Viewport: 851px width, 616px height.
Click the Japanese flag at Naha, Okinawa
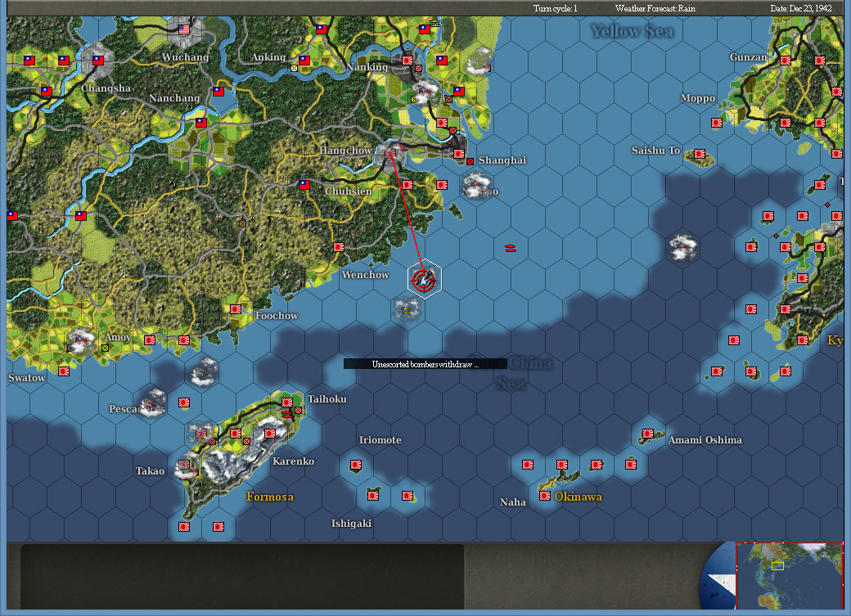click(545, 496)
